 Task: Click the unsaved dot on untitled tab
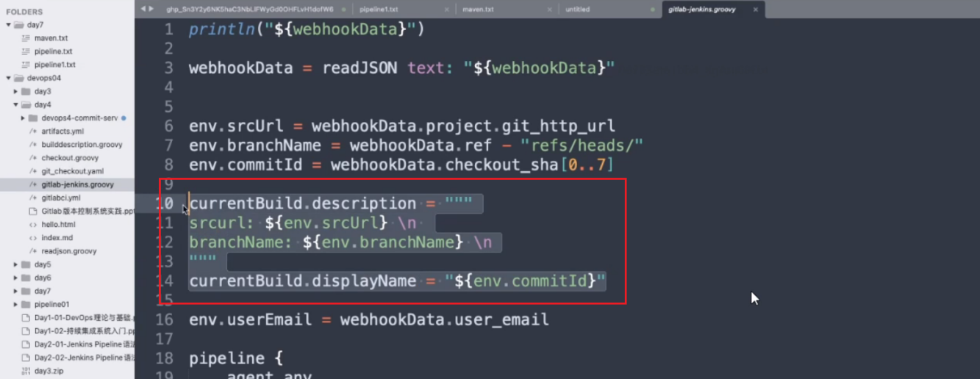point(652,10)
